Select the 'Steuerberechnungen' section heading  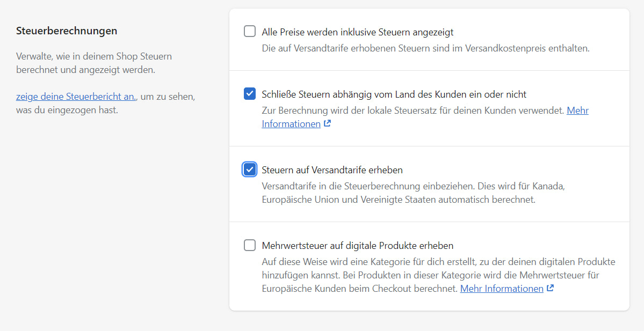point(67,31)
